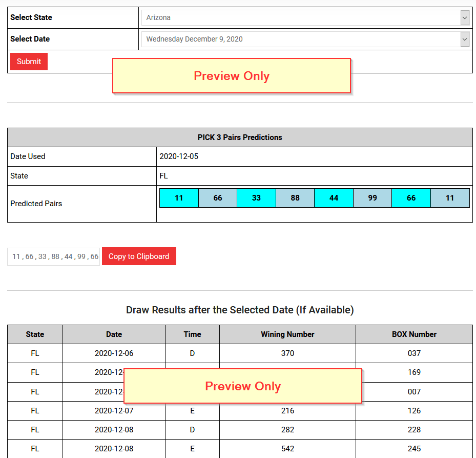
Task: Open the Select State dropdown
Action: pos(305,17)
